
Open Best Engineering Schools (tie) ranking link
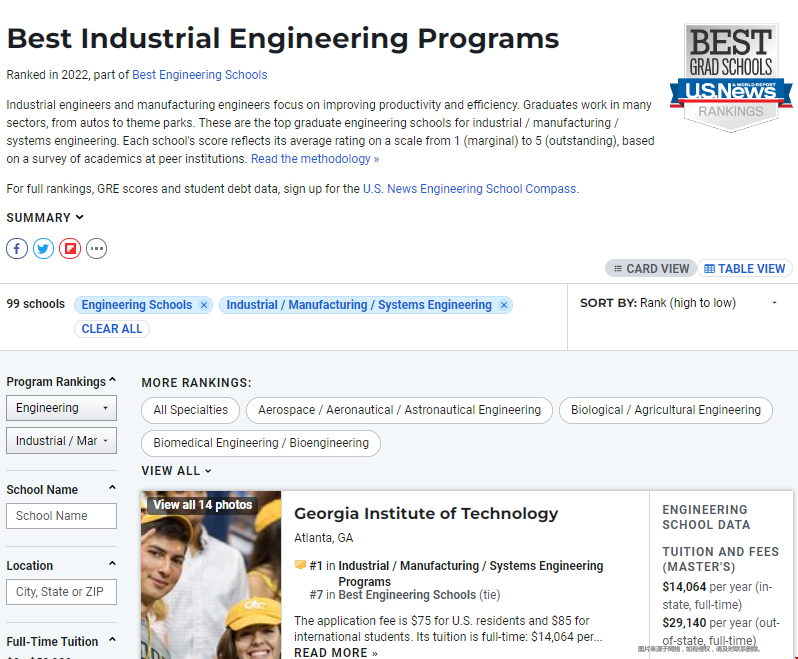[407, 595]
